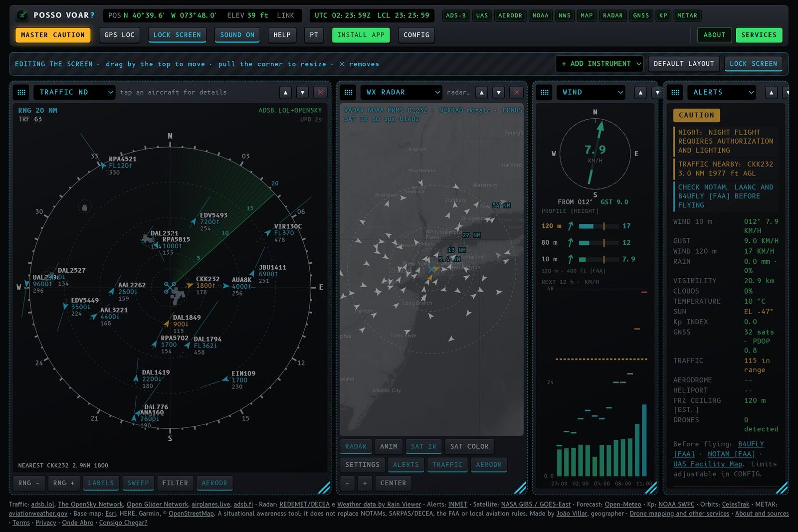This screenshot has height=532, width=798.
Task: Click the SERVICES button
Action: 759,35
